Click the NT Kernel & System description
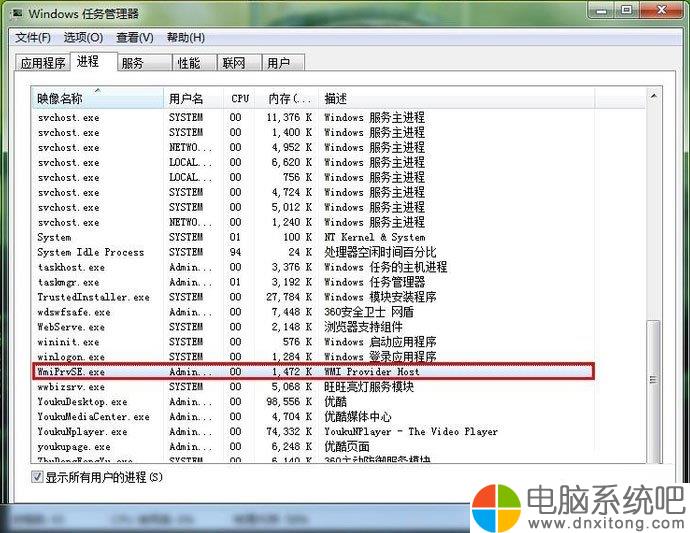 (x=374, y=237)
